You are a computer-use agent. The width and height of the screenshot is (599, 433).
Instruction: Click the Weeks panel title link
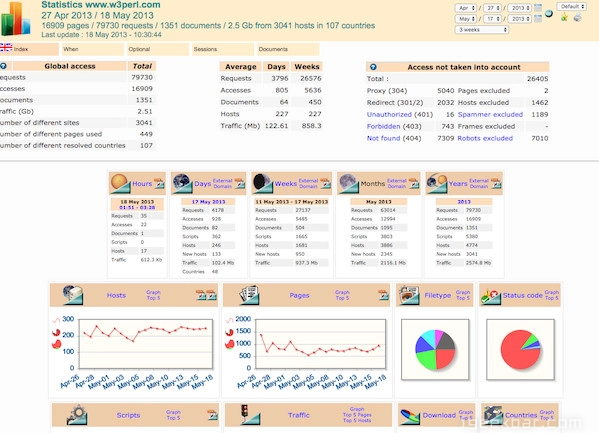[285, 184]
